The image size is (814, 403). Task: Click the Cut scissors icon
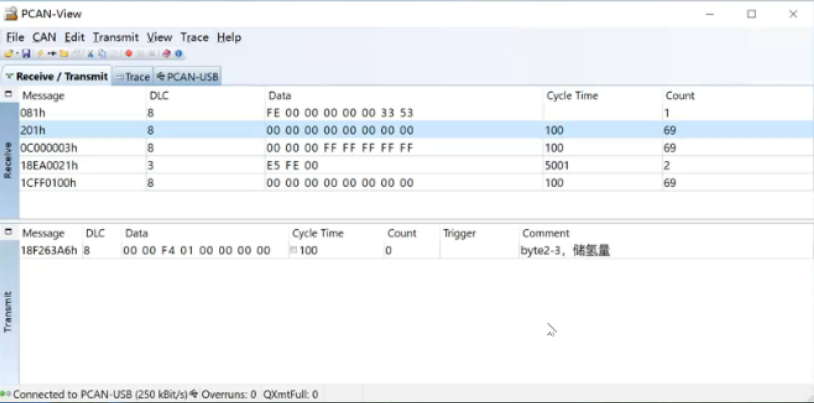point(90,53)
